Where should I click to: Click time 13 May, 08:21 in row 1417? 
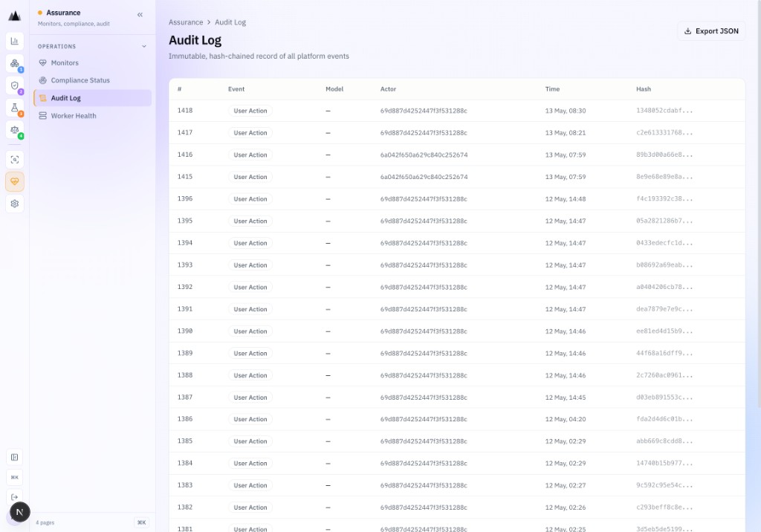click(x=566, y=133)
